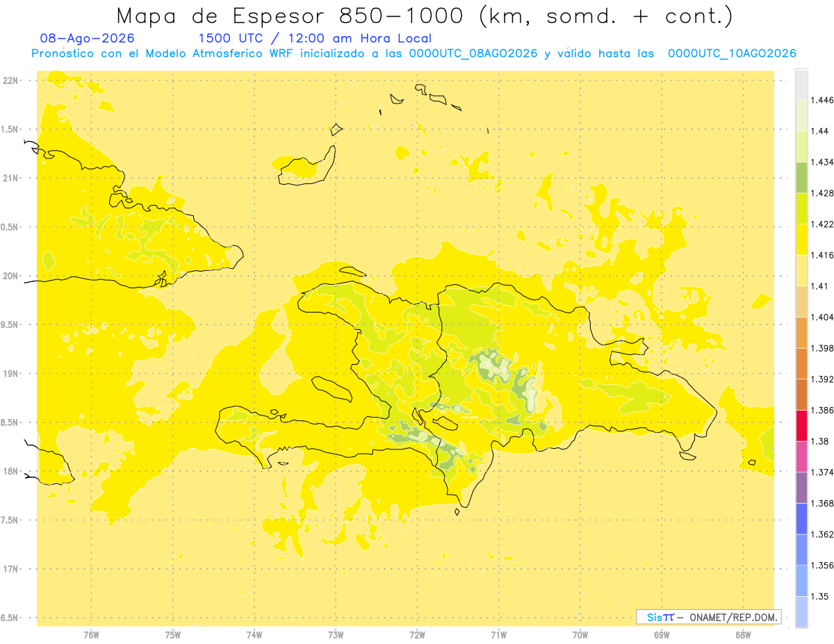Click the legend value "1.416"
834x644 pixels.
821,255
